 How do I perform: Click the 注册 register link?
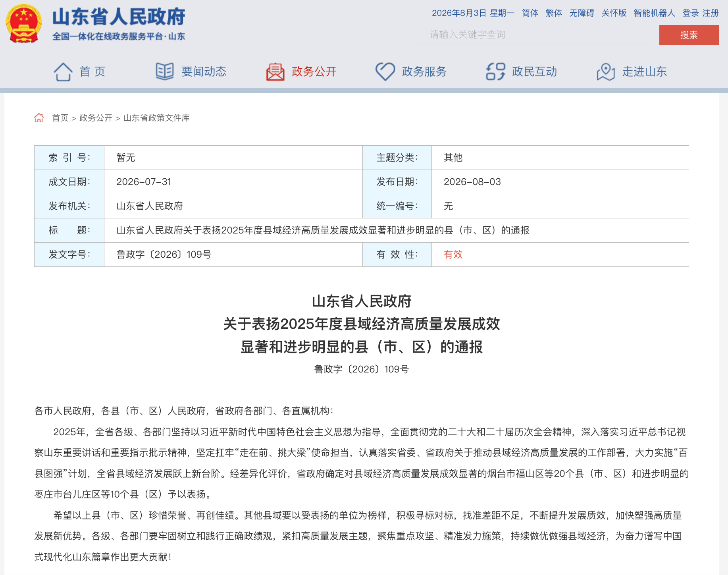click(x=711, y=13)
